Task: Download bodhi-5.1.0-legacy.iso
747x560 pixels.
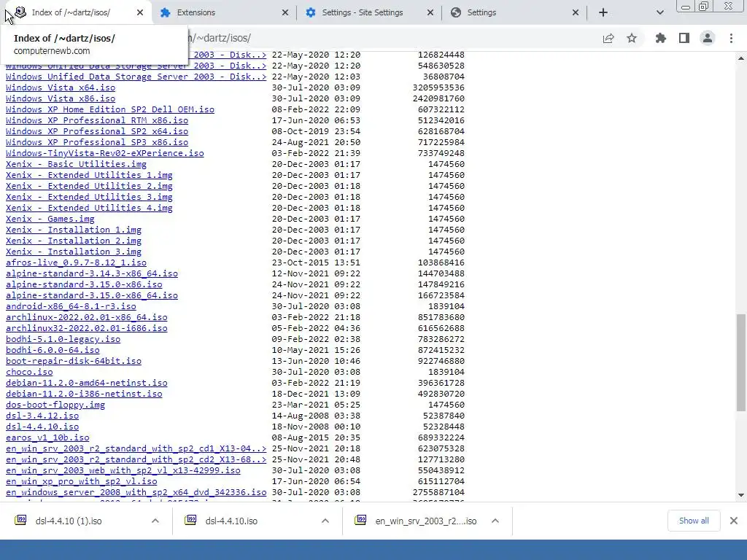Action: pos(63,340)
